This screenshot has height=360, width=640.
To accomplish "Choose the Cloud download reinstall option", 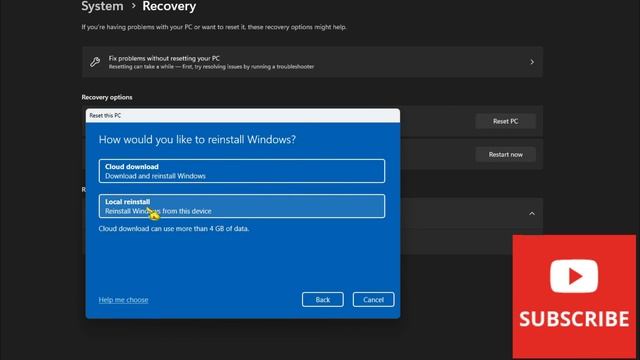I will (242, 171).
